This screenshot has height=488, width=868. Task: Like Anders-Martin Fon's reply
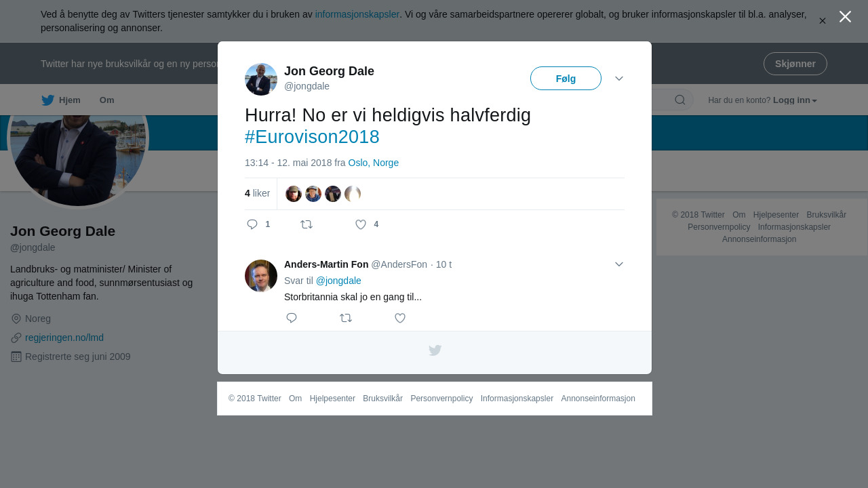[x=400, y=318]
